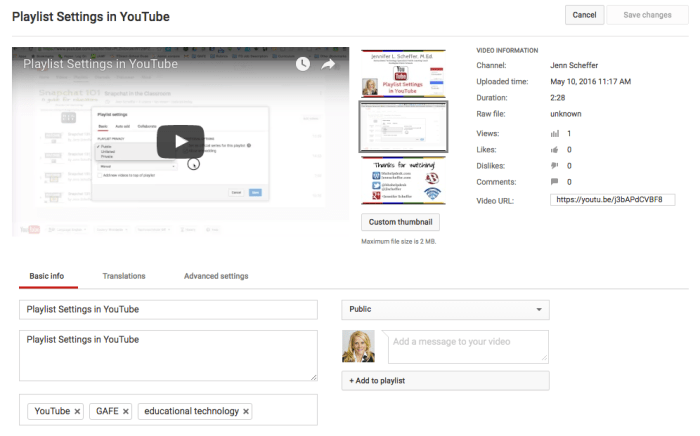Click the YouTube logo in player
The image size is (700, 436).
pyautogui.click(x=31, y=230)
